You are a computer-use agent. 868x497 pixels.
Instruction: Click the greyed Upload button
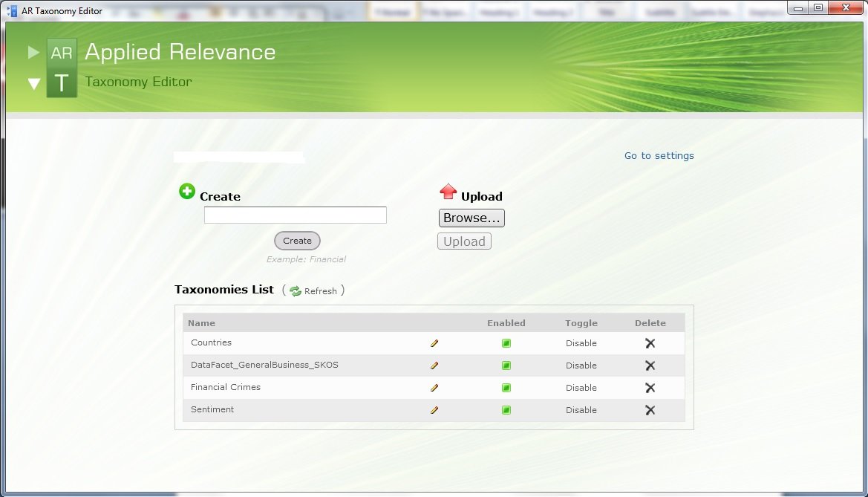pyautogui.click(x=464, y=241)
